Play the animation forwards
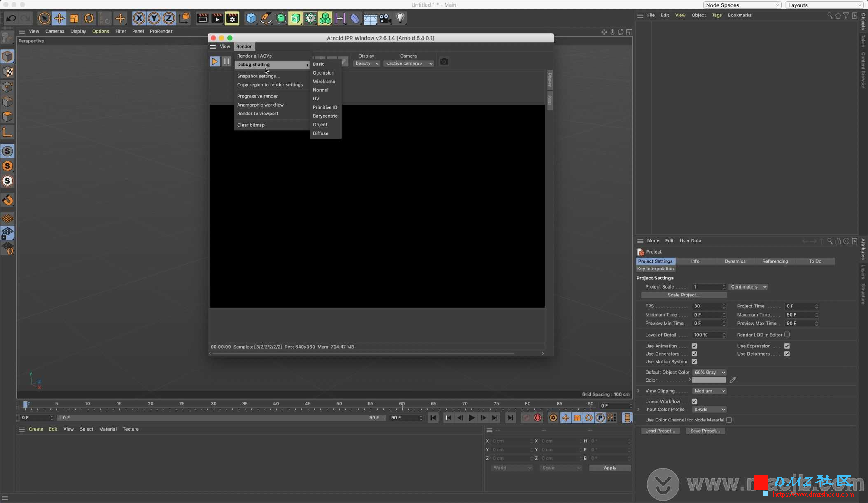The width and height of the screenshot is (868, 503). coord(472,418)
